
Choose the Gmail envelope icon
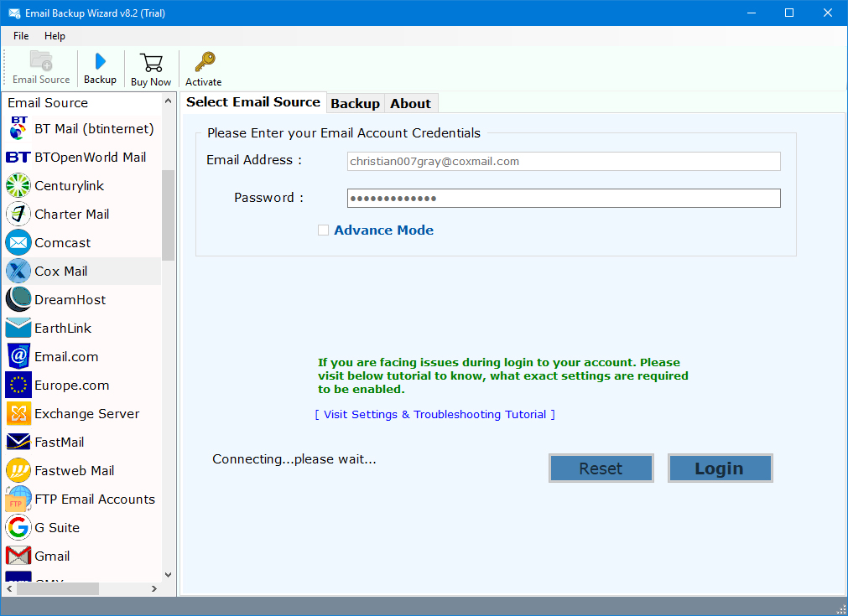pos(18,556)
